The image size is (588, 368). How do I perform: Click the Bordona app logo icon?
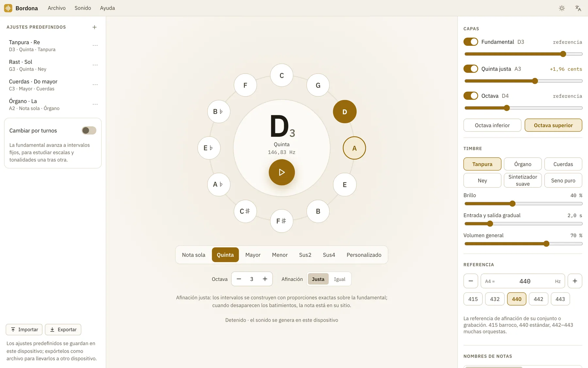pos(8,8)
